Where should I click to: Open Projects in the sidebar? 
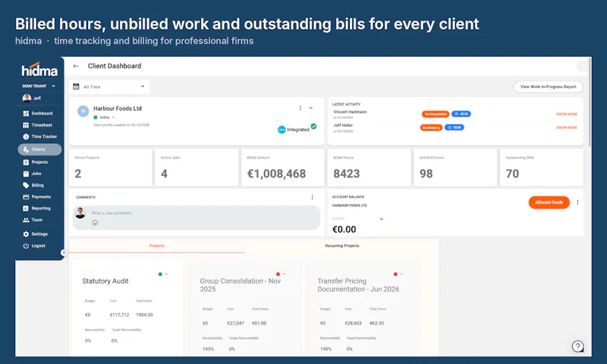coord(35,162)
